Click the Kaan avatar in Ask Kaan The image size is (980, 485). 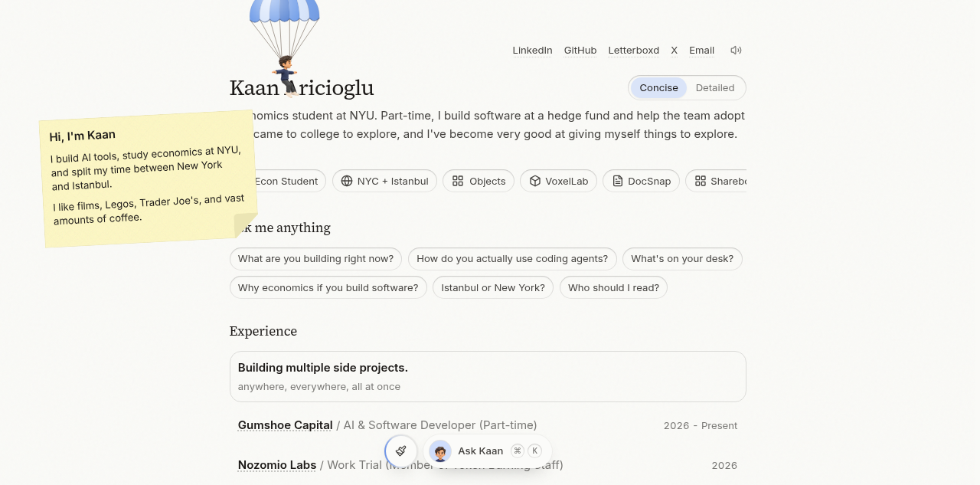coord(440,451)
